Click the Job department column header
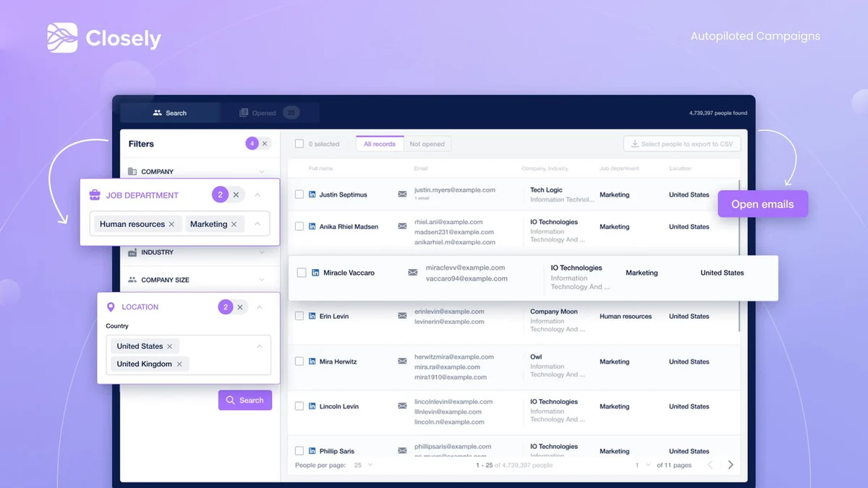This screenshot has width=868, height=488. [x=620, y=168]
